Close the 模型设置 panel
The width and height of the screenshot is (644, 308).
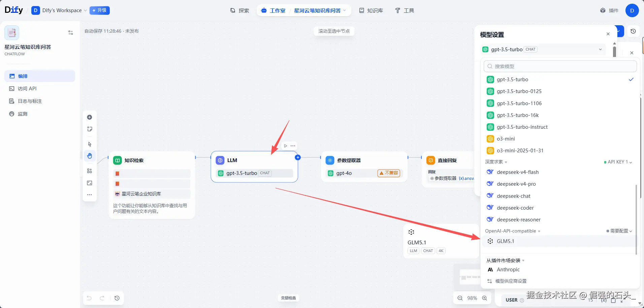tap(608, 34)
